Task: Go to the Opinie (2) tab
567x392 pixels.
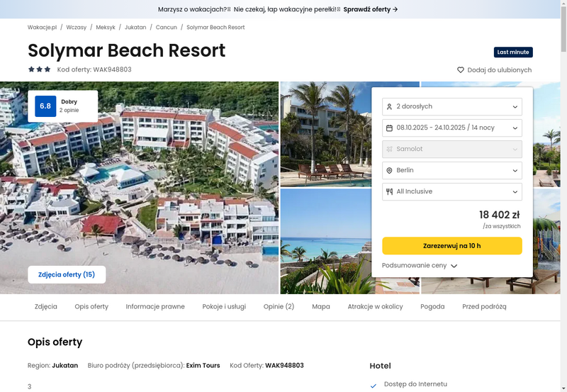Action: coord(279,306)
